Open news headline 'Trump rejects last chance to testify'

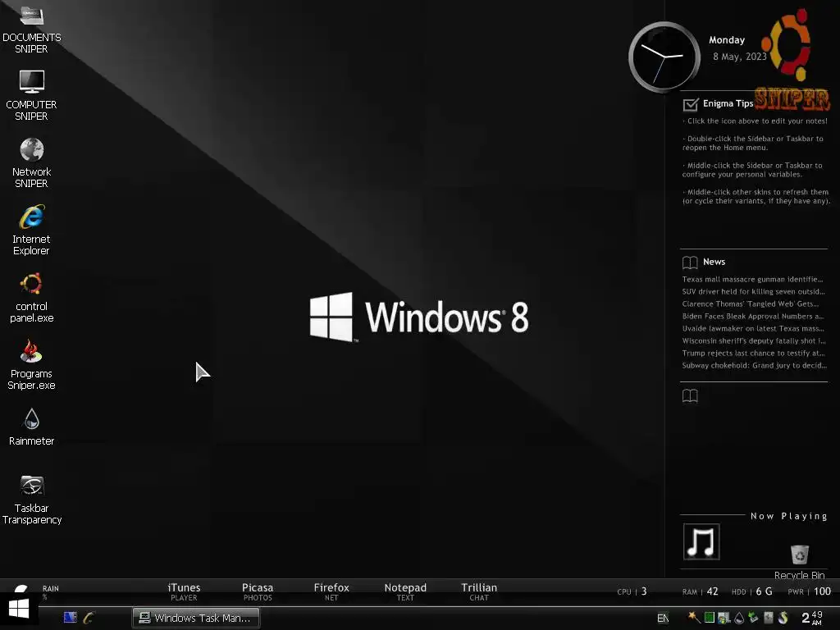pyautogui.click(x=753, y=353)
